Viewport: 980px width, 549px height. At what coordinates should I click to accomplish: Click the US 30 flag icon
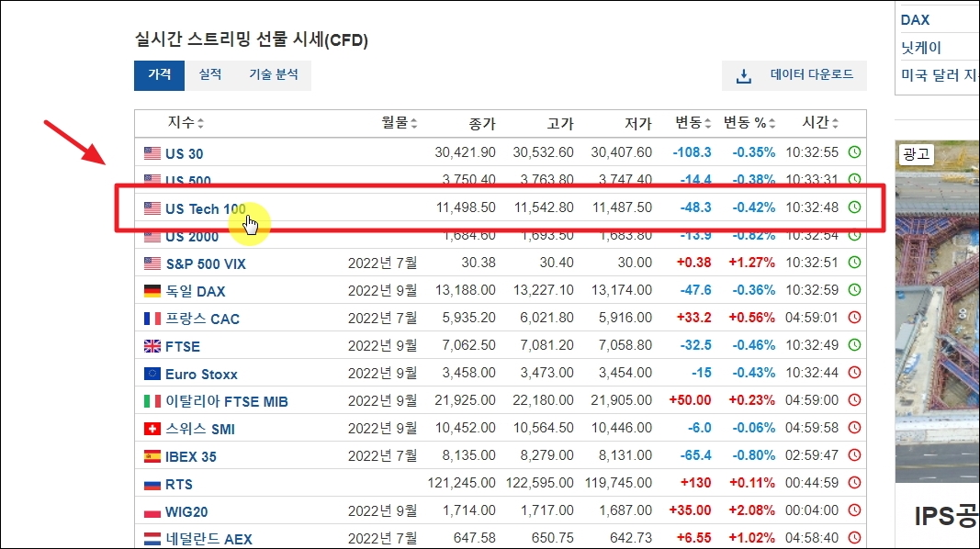point(152,152)
